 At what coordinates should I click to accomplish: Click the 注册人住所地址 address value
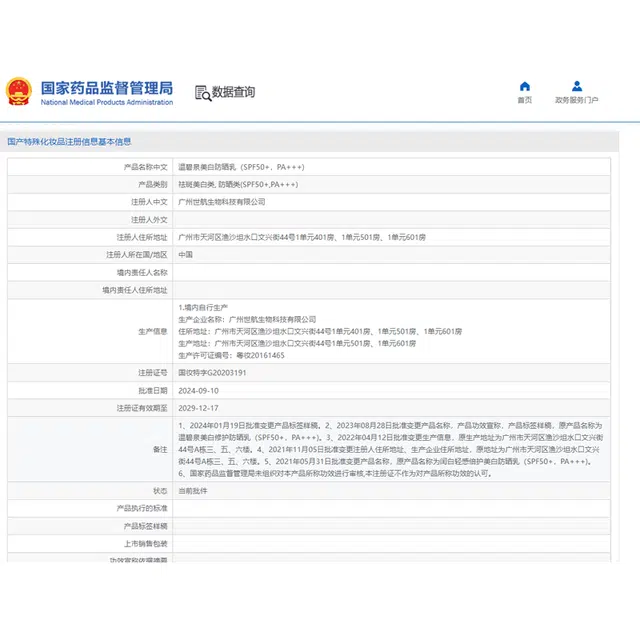click(x=301, y=237)
